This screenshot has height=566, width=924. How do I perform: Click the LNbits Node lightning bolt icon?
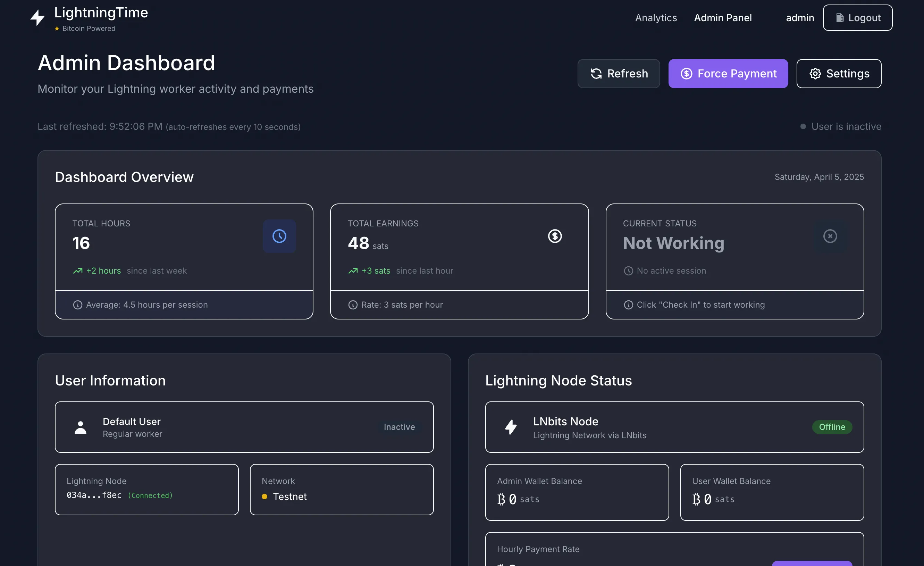[x=511, y=427]
